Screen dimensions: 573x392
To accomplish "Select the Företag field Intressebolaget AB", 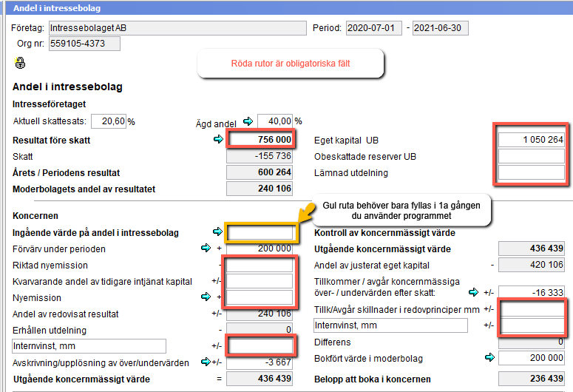I will (x=177, y=28).
